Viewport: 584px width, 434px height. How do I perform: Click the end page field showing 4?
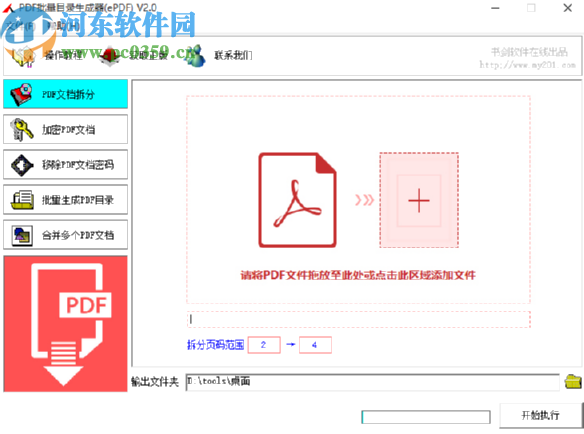[x=315, y=345]
